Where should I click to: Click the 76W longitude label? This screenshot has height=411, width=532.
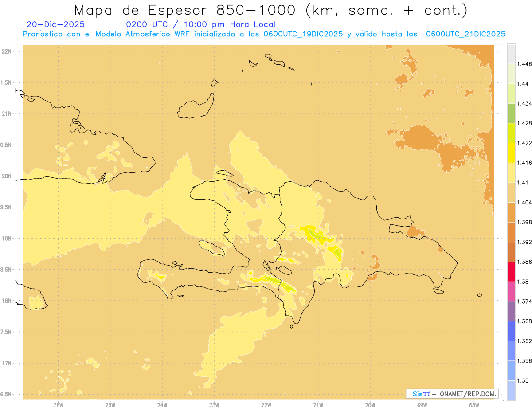click(x=58, y=405)
